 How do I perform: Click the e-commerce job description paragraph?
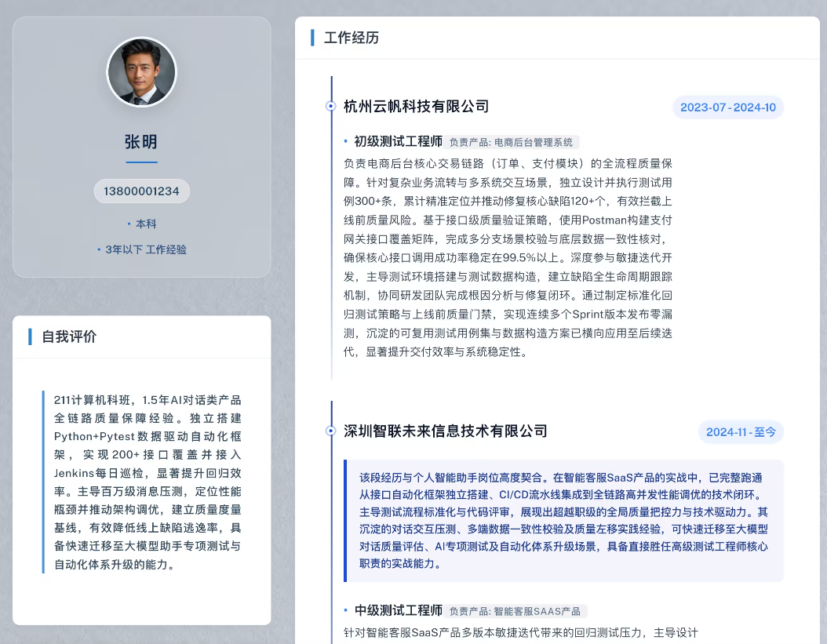(x=508, y=257)
